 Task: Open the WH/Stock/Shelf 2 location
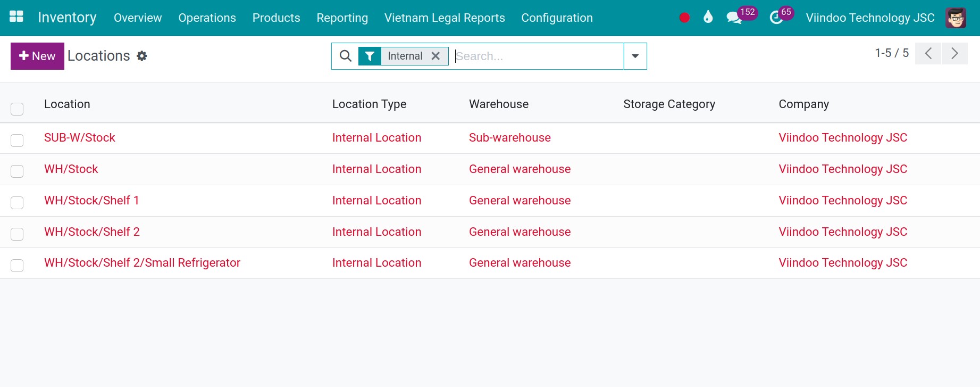tap(92, 232)
